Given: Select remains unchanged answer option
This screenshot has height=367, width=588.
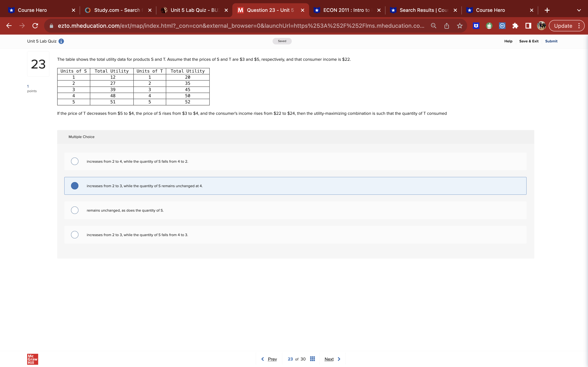Looking at the screenshot, I should click(x=75, y=210).
